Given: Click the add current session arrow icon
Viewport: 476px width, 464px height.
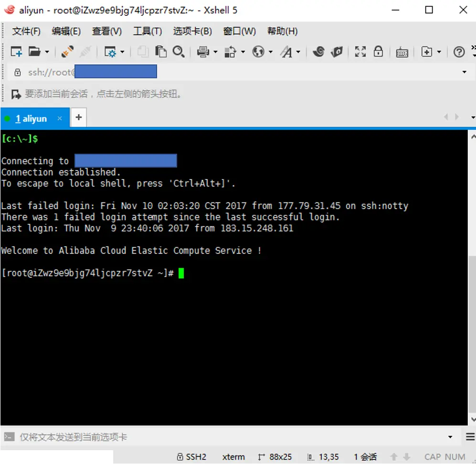Looking at the screenshot, I should (16, 95).
